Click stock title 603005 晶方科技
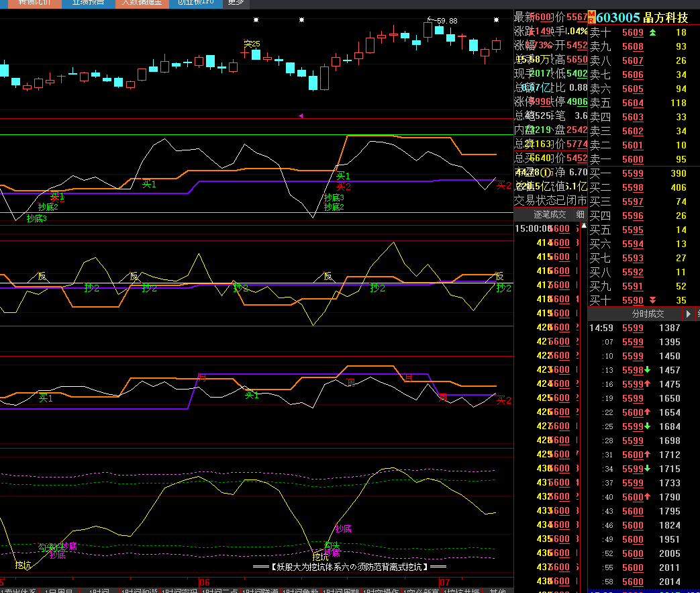The width and height of the screenshot is (700, 593). (642, 17)
